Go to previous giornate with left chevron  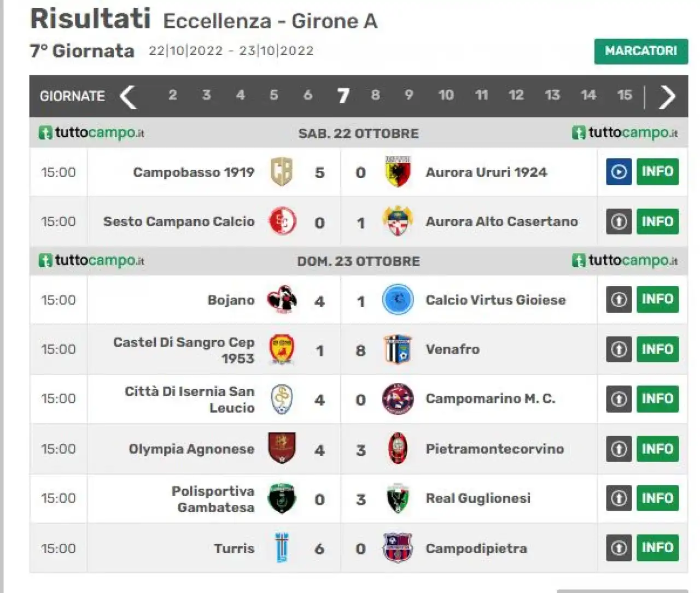coord(128,96)
